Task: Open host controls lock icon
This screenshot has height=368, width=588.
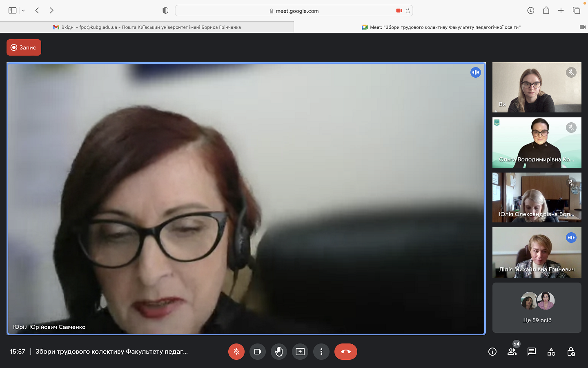Action: click(x=571, y=352)
